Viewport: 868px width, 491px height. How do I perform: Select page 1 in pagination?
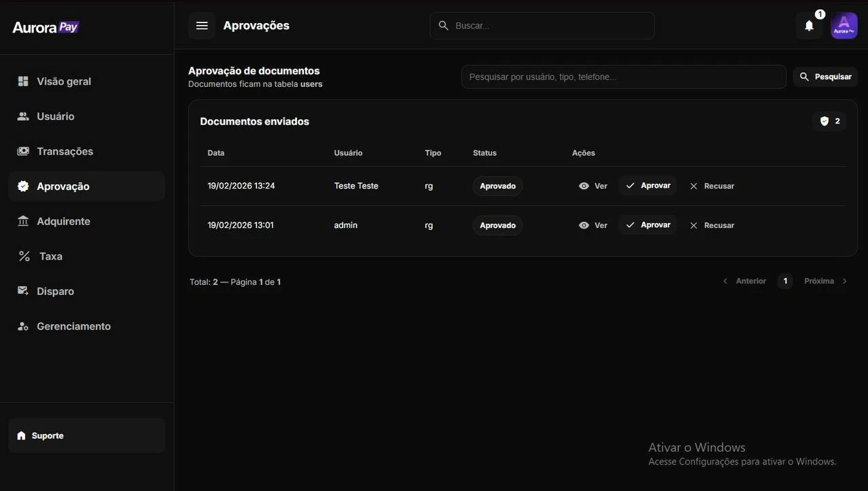point(785,281)
